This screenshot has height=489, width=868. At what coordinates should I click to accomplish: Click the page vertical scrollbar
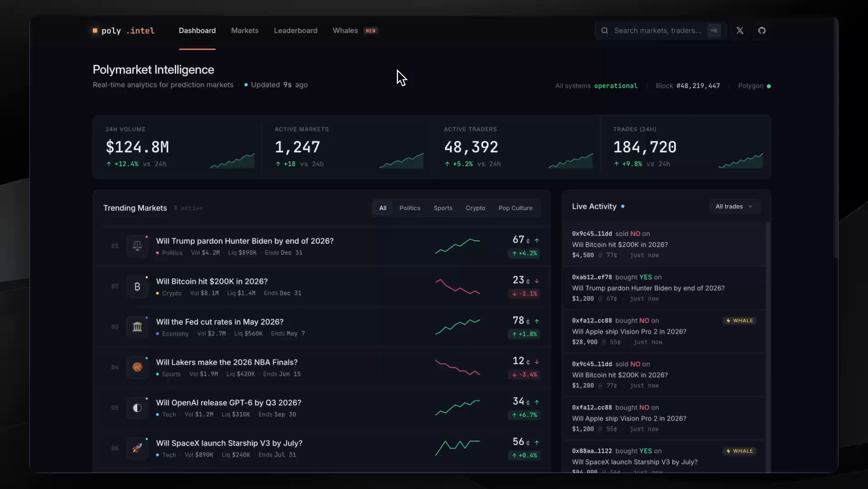click(x=836, y=138)
